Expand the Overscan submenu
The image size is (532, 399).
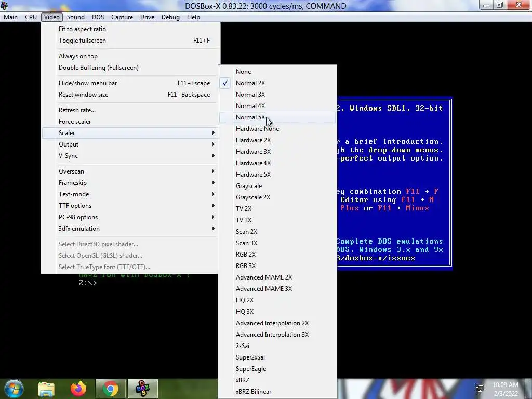[x=129, y=171]
